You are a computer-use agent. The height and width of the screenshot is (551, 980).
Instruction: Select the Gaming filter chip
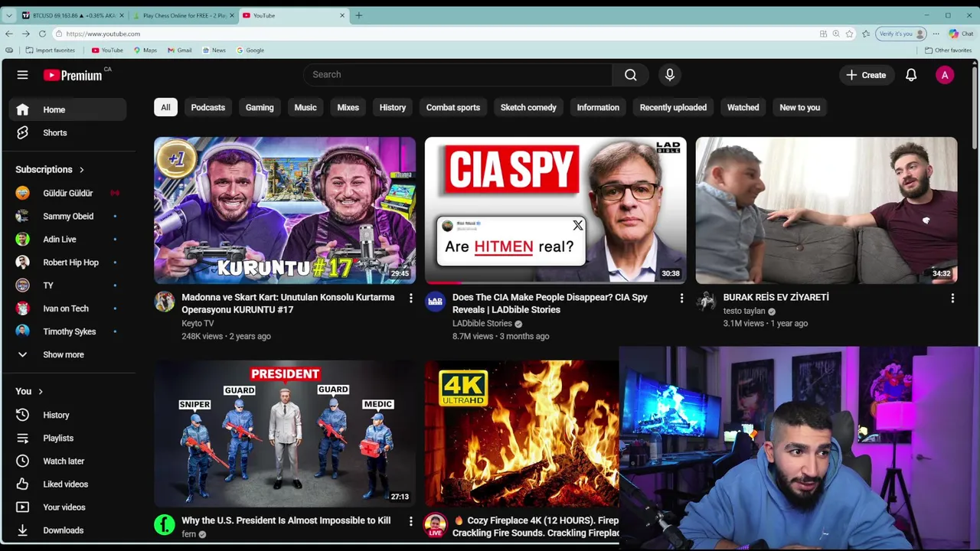point(260,107)
